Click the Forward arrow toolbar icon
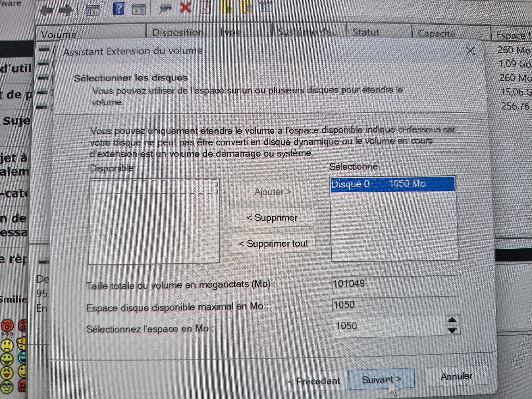This screenshot has width=532, height=399. tap(66, 10)
